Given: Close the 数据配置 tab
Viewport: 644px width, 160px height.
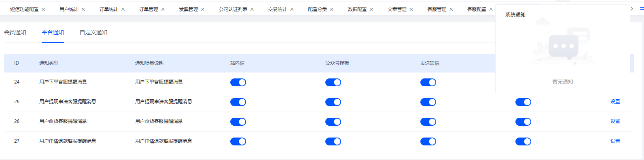Looking at the screenshot, I should [x=371, y=9].
